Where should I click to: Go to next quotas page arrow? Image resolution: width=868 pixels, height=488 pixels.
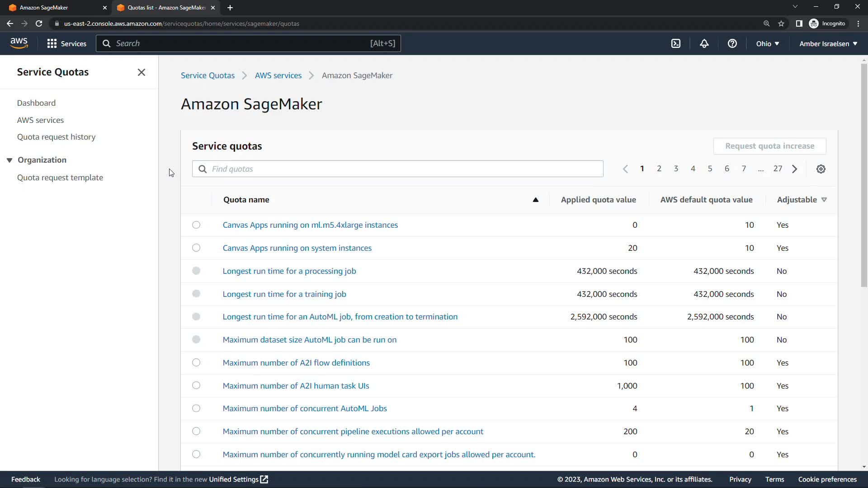click(794, 169)
